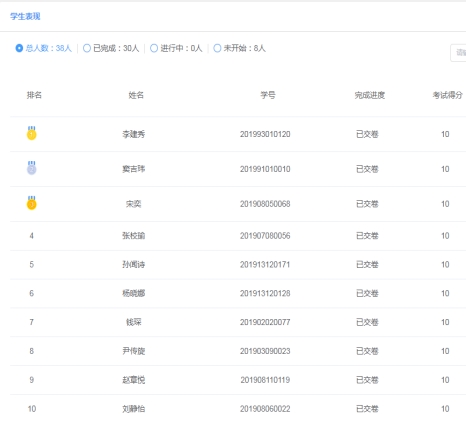Select student ID 201907080056
Viewport: 466px width, 423px height.
point(265,236)
